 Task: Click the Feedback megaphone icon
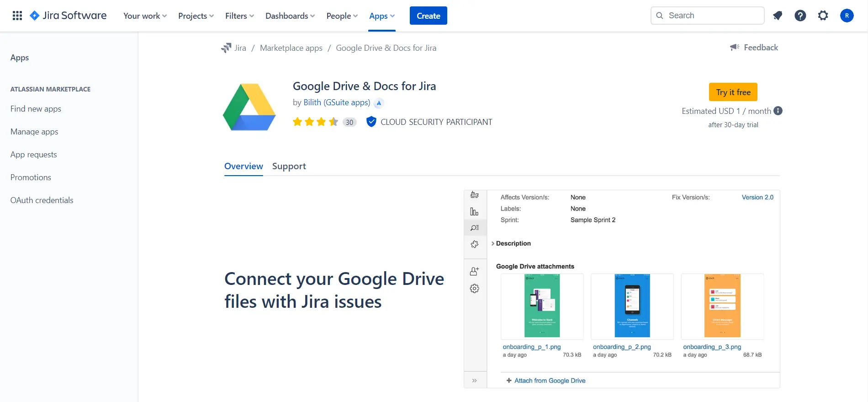coord(735,47)
